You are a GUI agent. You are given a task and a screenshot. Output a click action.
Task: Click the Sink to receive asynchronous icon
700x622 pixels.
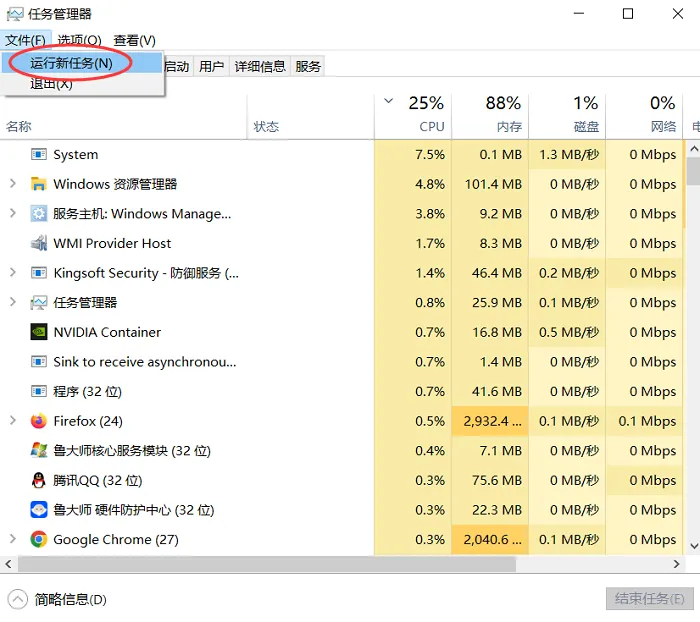(38, 362)
